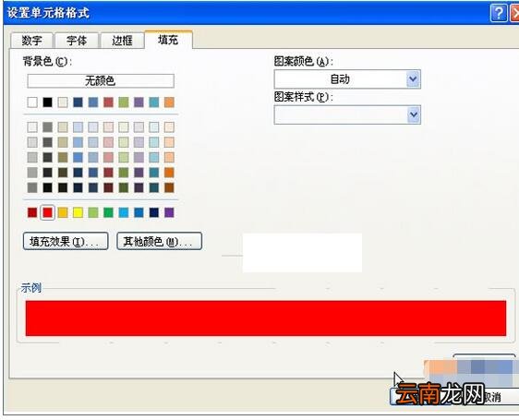Open the 填充效果 dialog button
The width and height of the screenshot is (519, 420).
pyautogui.click(x=66, y=241)
